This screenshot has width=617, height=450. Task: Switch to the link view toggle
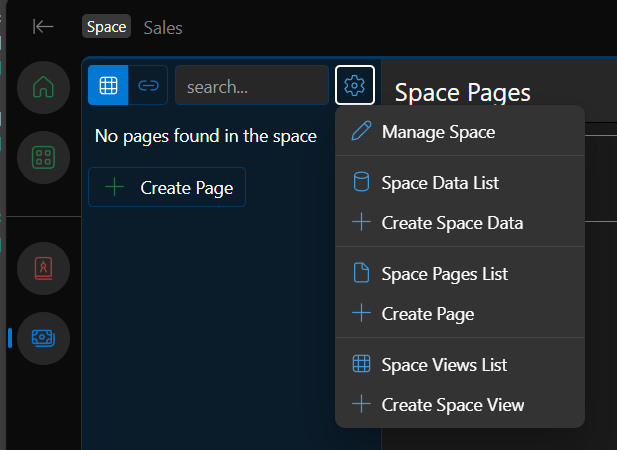tap(148, 85)
